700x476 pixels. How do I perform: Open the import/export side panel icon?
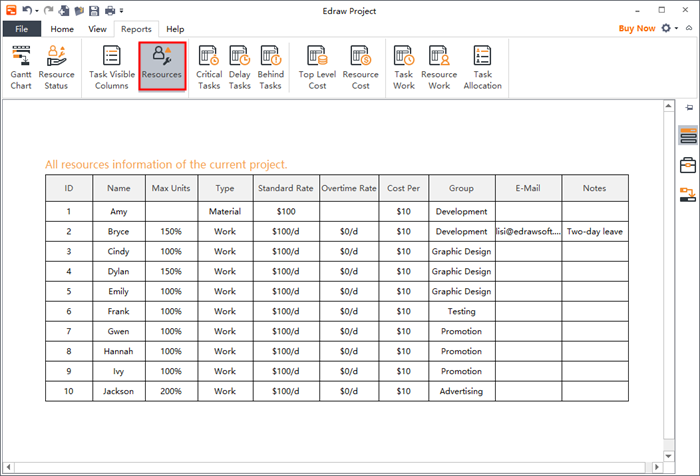point(688,195)
